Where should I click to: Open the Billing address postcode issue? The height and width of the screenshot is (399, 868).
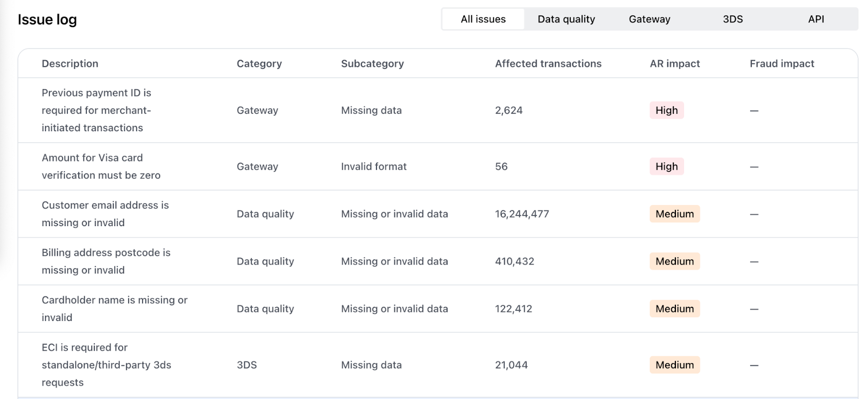(x=438, y=261)
